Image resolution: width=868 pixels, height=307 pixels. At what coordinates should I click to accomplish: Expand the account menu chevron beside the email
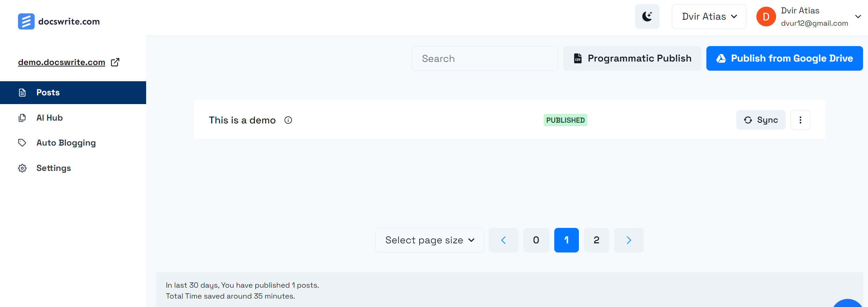click(x=858, y=17)
